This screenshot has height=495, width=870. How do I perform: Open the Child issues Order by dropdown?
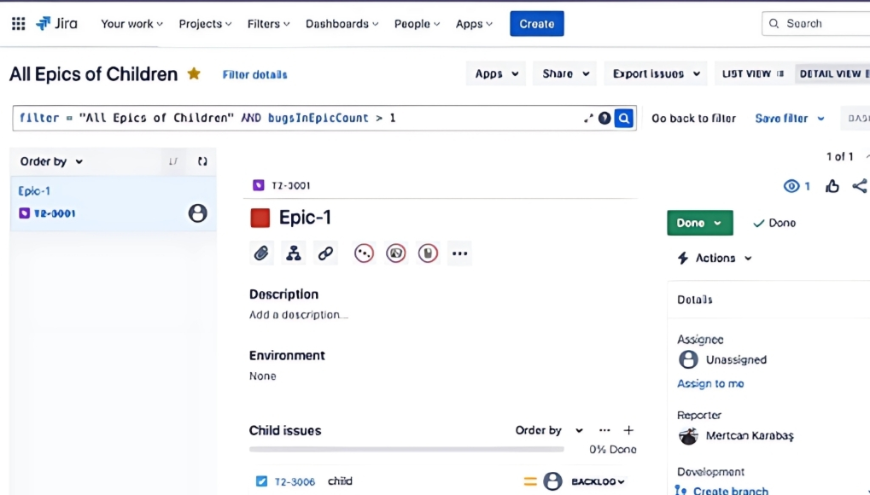click(549, 430)
